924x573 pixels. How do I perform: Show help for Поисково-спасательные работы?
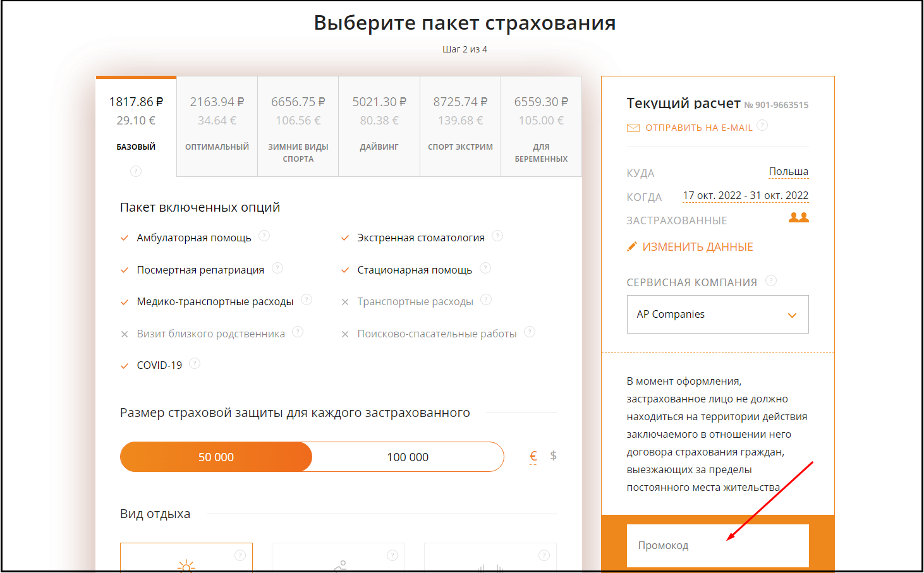coord(530,332)
